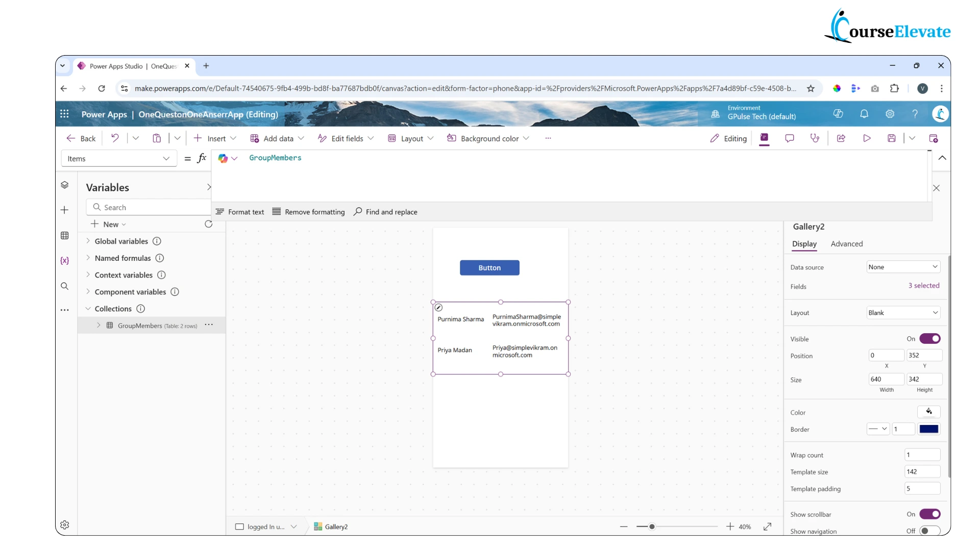
Task: Run the App checker stethoscope icon
Action: (x=815, y=138)
